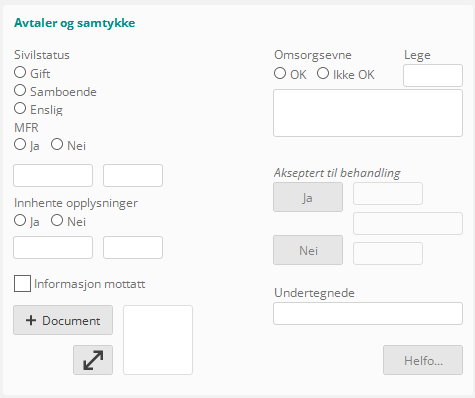Click the Nei button under Akseptert til behandling
This screenshot has width=475, height=398.
308,250
